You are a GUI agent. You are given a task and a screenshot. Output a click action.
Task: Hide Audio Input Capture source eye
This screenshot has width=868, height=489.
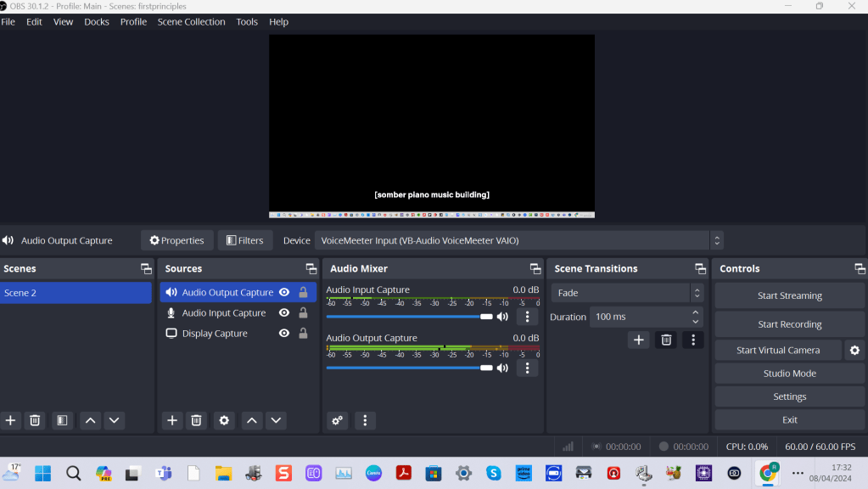pos(284,313)
